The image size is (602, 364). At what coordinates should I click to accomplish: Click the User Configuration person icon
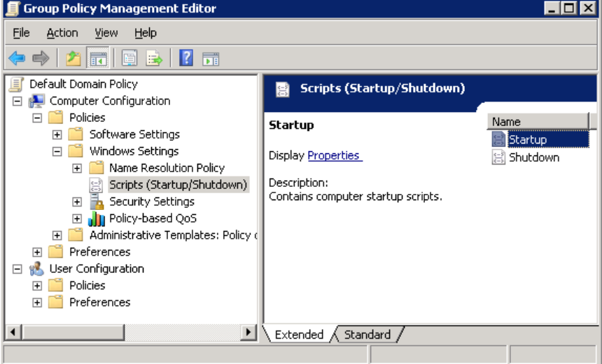click(x=37, y=269)
